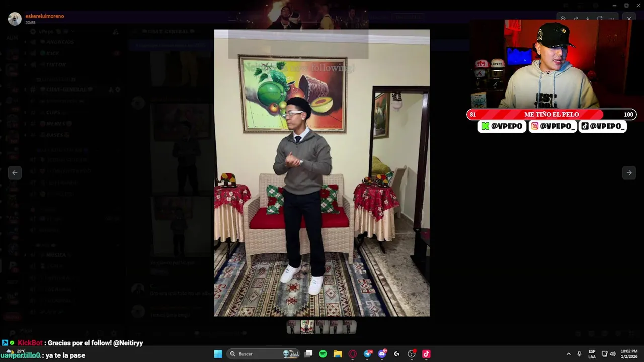Open the volume tray icon
Viewport: 644px width, 362px height.
pyautogui.click(x=613, y=354)
